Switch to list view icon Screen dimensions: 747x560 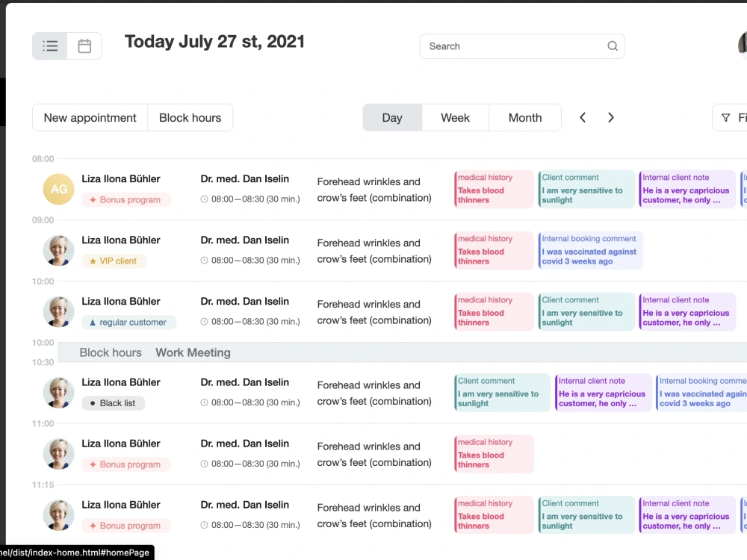click(x=50, y=46)
